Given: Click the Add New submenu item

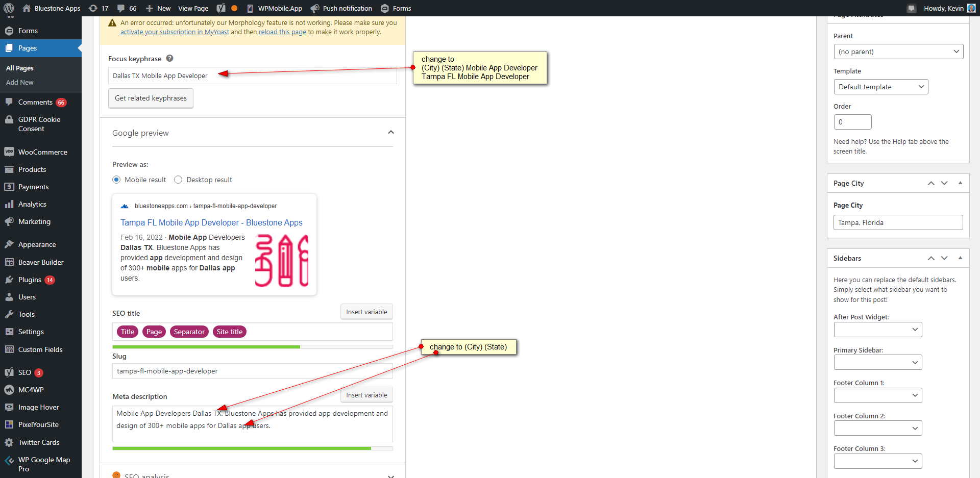Looking at the screenshot, I should tap(20, 82).
